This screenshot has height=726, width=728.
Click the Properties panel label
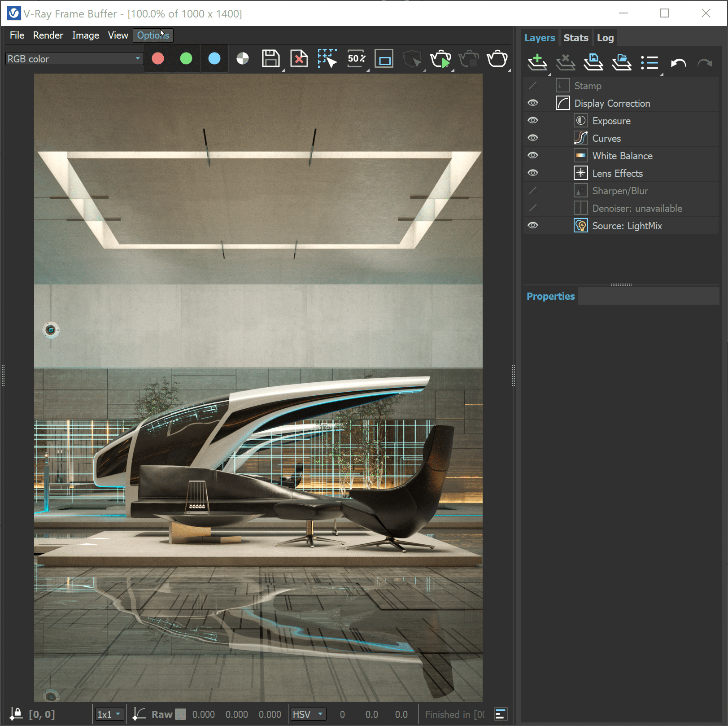pos(550,296)
